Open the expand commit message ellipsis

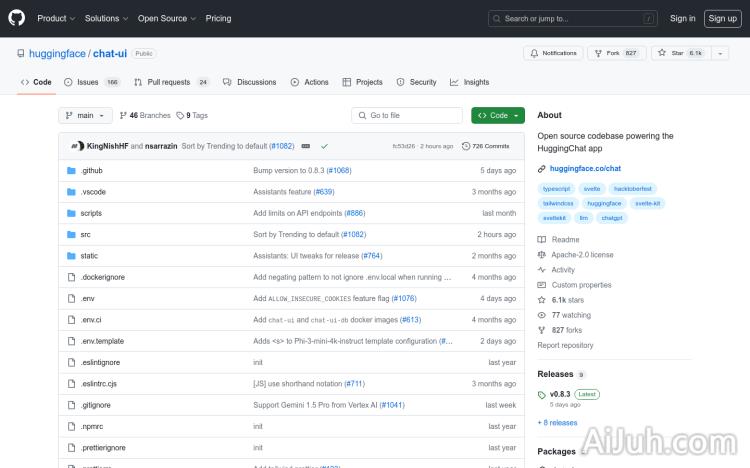click(305, 146)
